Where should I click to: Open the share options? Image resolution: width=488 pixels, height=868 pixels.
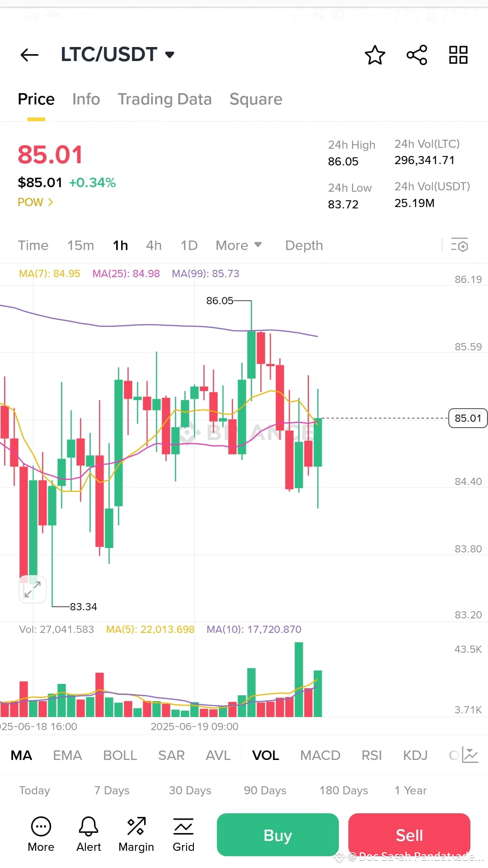416,55
